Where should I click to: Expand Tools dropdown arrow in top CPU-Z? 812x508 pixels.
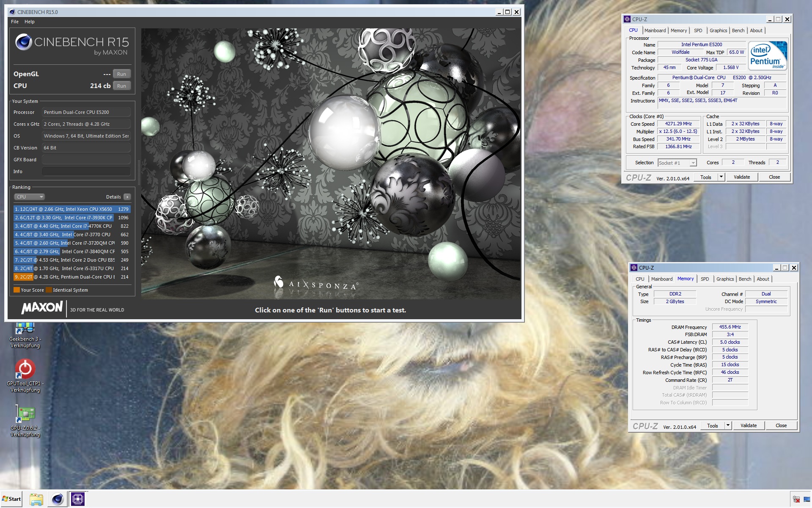[721, 177]
